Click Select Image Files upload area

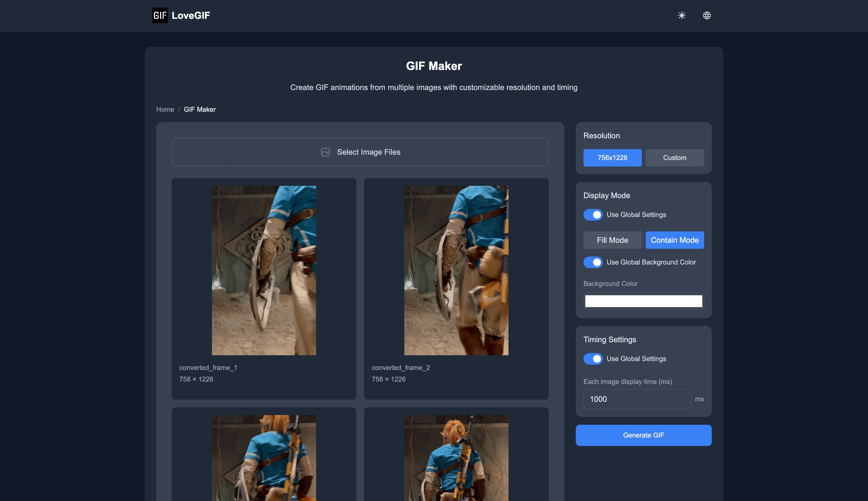point(360,152)
